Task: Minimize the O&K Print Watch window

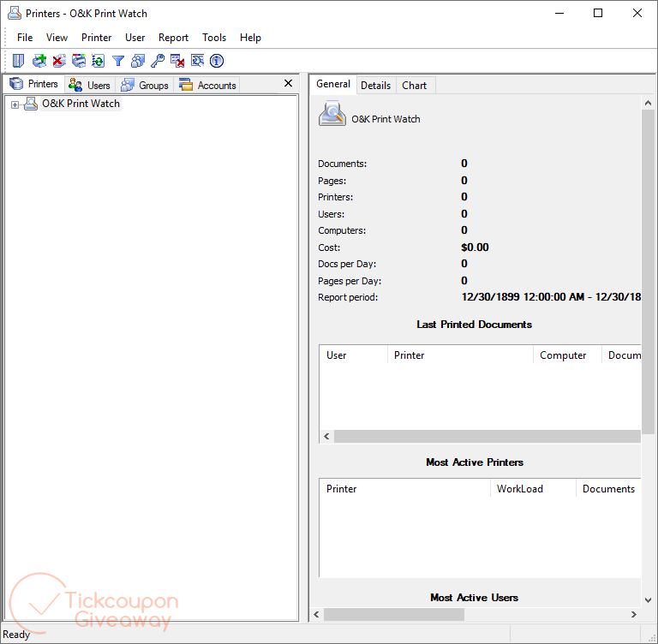Action: (559, 13)
